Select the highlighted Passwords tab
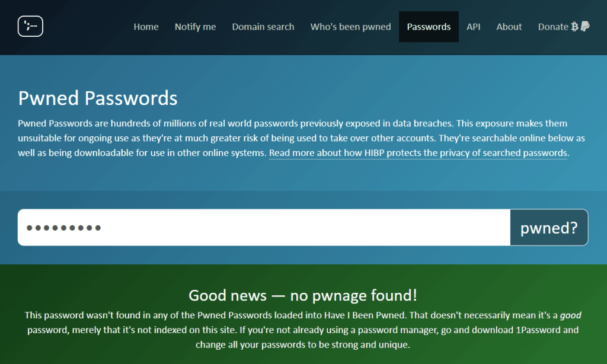607x364 pixels. 429,27
